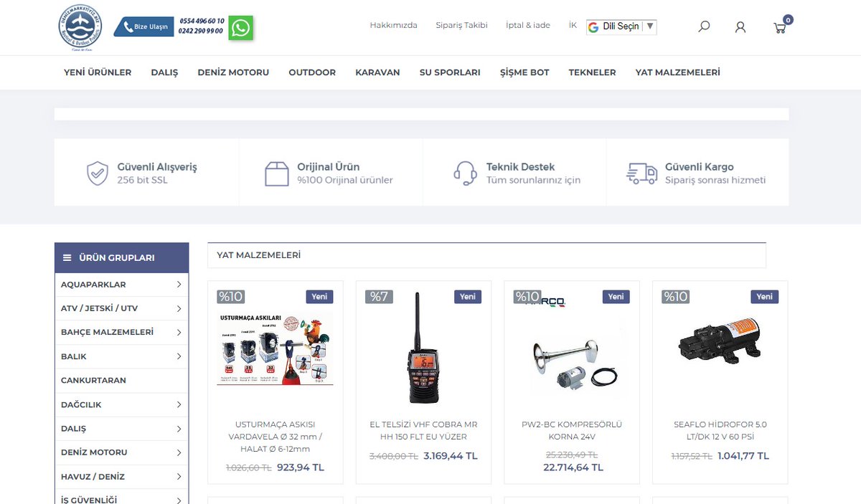This screenshot has width=861, height=504.
Task: Click the secure shopping shield icon
Action: tap(98, 173)
